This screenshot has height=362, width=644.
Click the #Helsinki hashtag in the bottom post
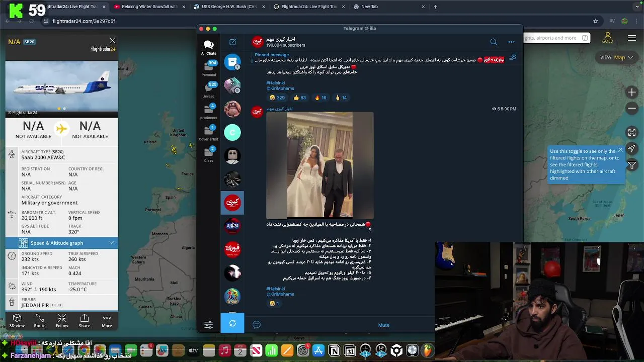(275, 289)
